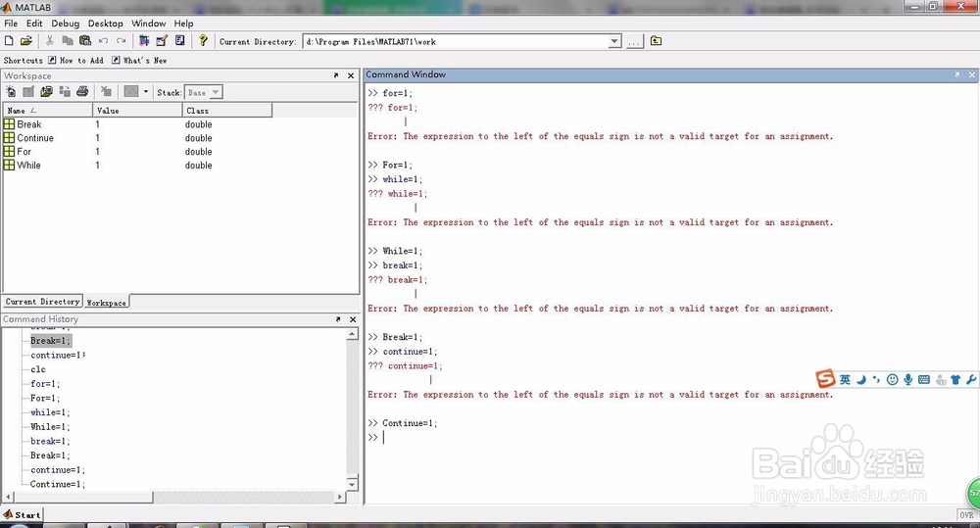Click the Paste icon in toolbar
This screenshot has width=980, height=528.
tap(85, 40)
